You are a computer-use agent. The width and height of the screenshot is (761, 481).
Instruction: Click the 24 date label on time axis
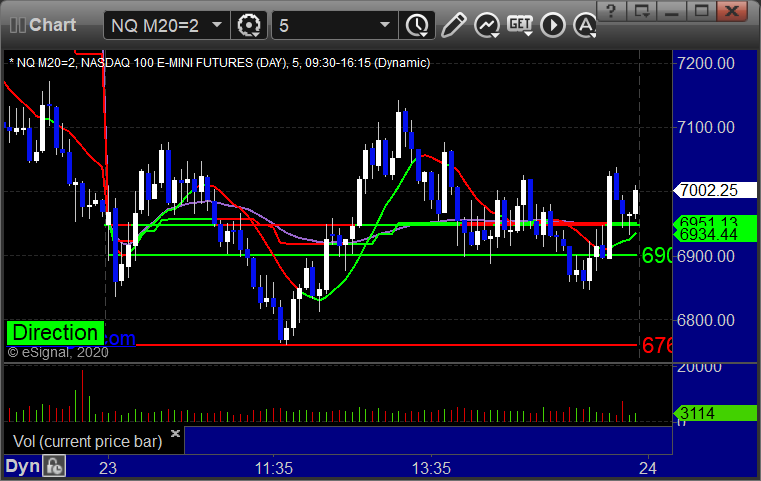648,468
